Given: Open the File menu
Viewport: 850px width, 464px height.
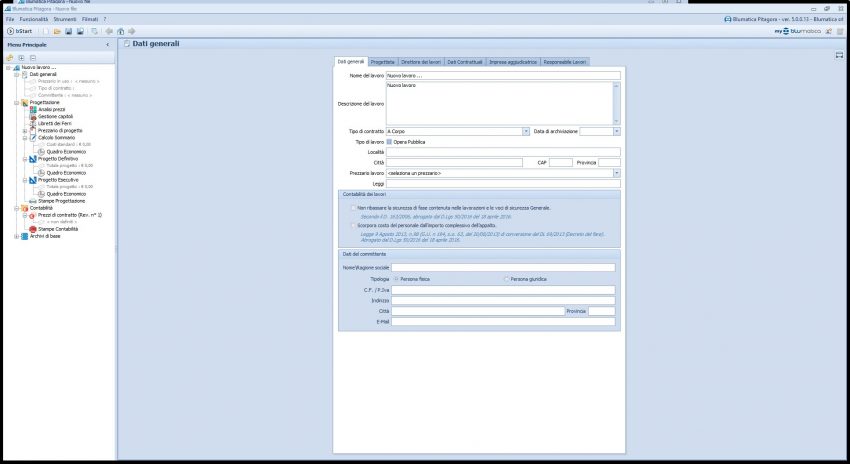Looking at the screenshot, I should [10, 20].
